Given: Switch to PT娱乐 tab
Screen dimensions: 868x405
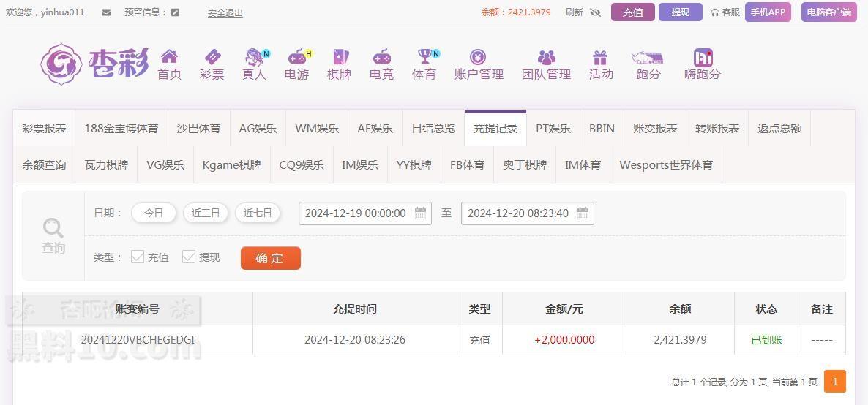Looking at the screenshot, I should tap(553, 129).
